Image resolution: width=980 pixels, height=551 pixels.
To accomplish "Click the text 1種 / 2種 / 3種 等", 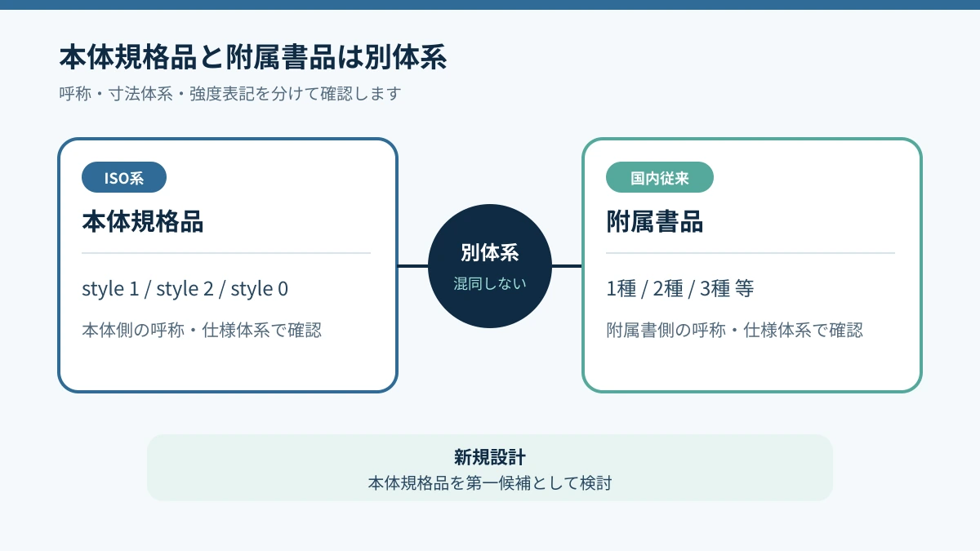I will (x=679, y=289).
